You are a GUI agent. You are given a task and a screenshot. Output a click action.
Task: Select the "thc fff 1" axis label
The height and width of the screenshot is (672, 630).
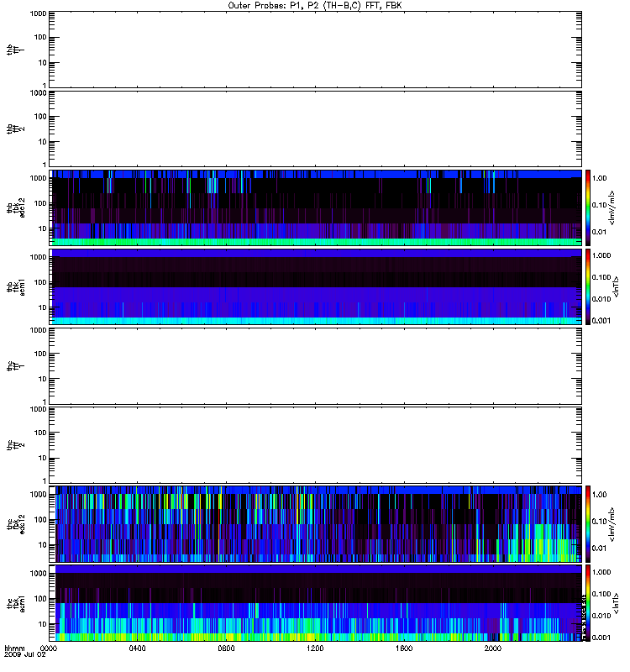point(15,366)
